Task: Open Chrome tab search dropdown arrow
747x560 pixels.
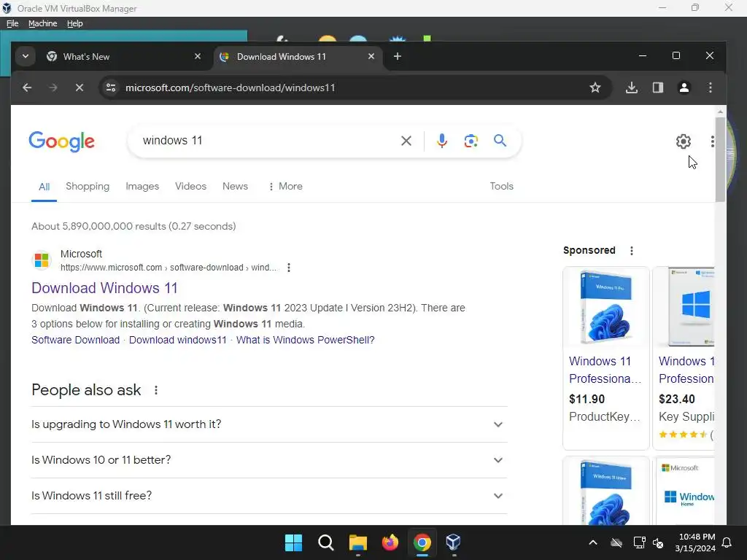Action: [x=26, y=56]
